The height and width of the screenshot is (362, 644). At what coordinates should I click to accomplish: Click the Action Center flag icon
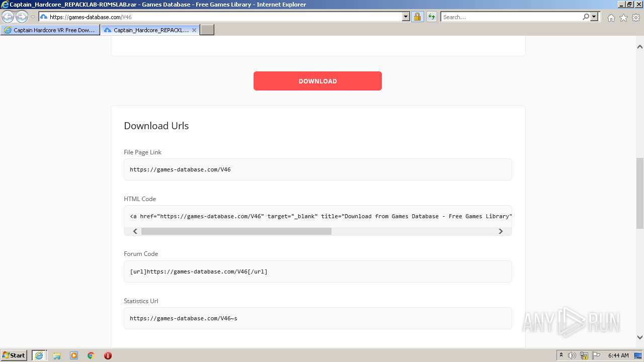596,355
